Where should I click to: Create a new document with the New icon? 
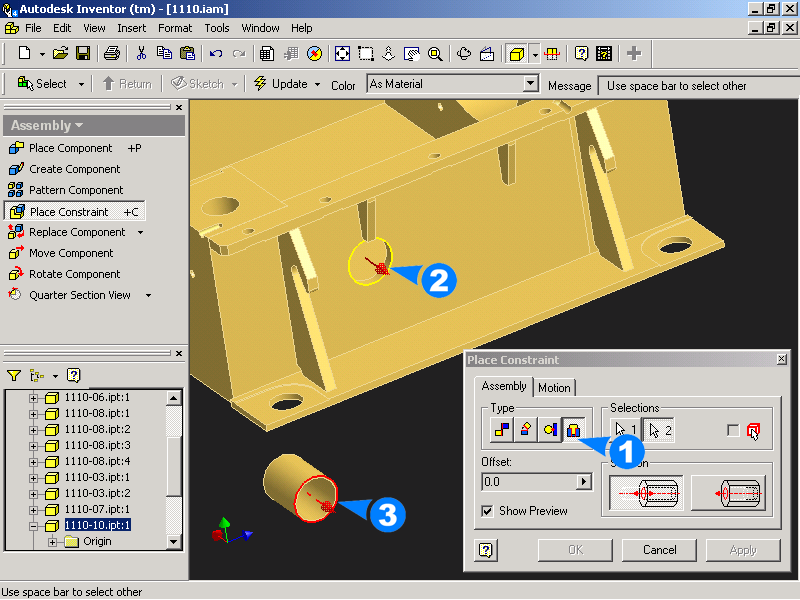tap(24, 53)
